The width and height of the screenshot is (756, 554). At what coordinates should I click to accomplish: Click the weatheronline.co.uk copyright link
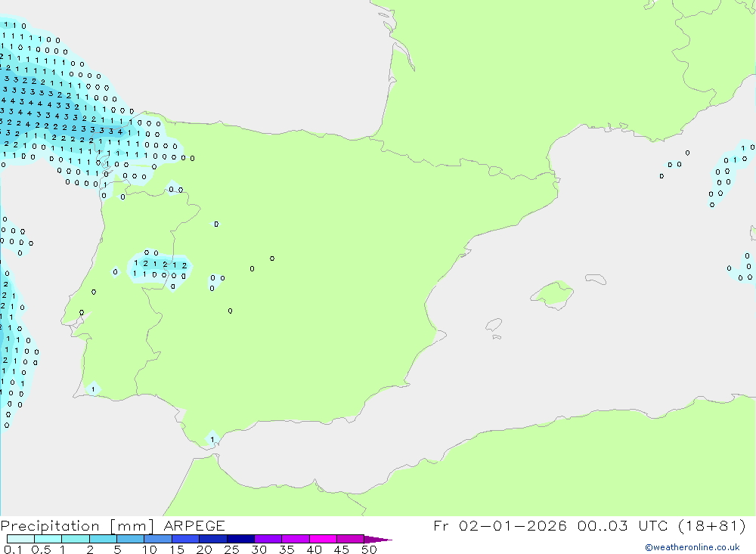[x=692, y=547]
